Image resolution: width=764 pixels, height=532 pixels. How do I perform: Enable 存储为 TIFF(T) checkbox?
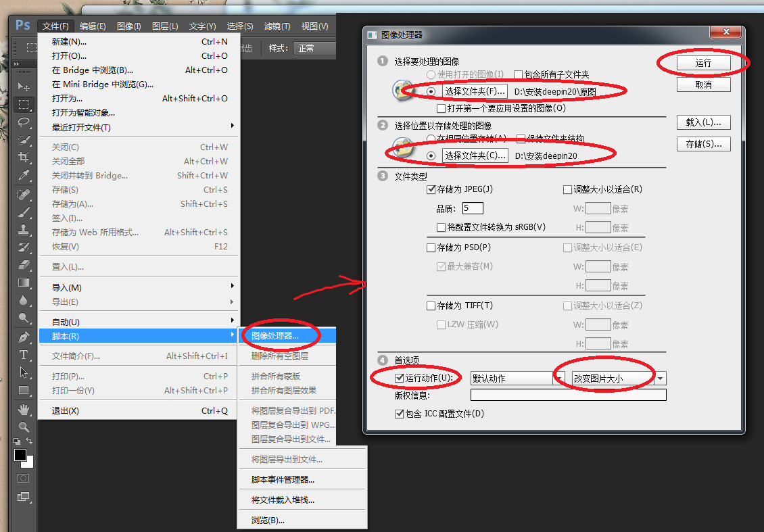[431, 306]
